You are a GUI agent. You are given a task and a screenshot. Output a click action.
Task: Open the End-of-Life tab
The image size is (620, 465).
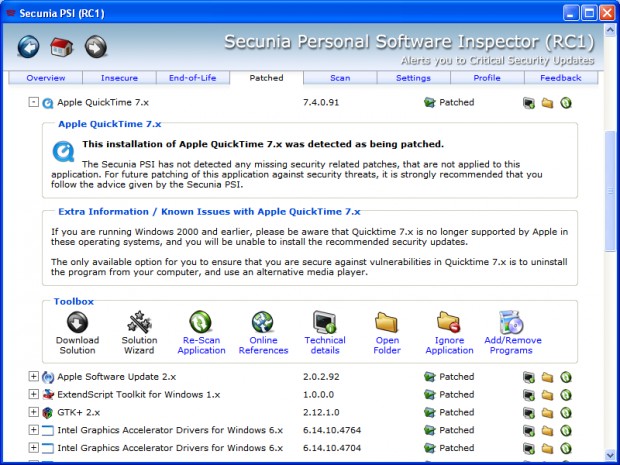coord(193,78)
